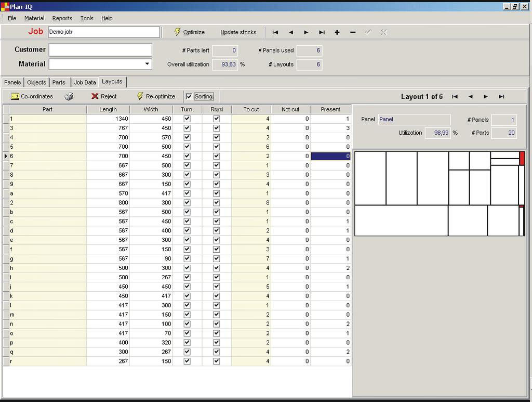Click the printer icon in layouts toolbar
Viewport: 532px width, 402px height.
tap(69, 96)
